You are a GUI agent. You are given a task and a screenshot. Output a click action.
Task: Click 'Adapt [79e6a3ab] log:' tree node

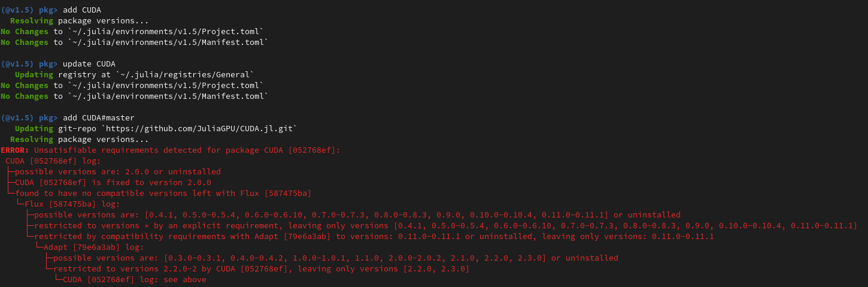[93, 247]
